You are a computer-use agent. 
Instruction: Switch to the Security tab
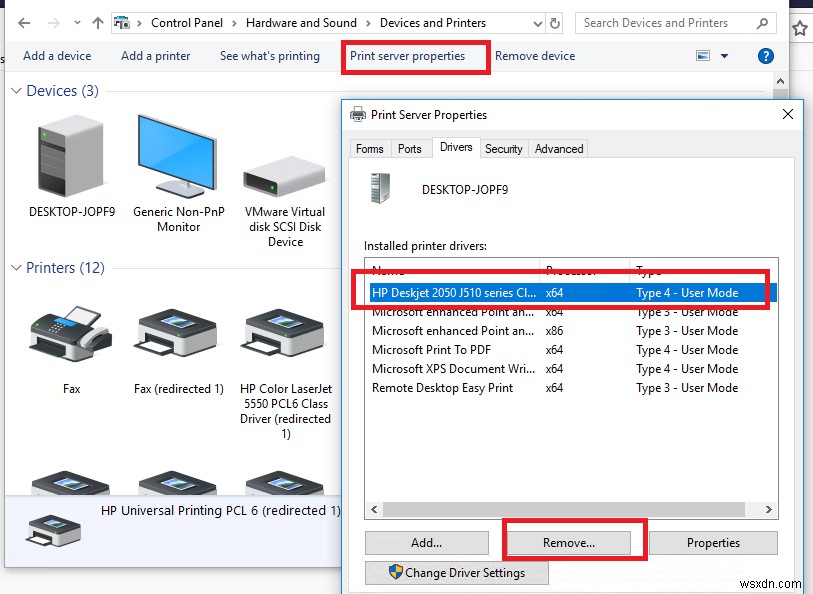(x=503, y=148)
